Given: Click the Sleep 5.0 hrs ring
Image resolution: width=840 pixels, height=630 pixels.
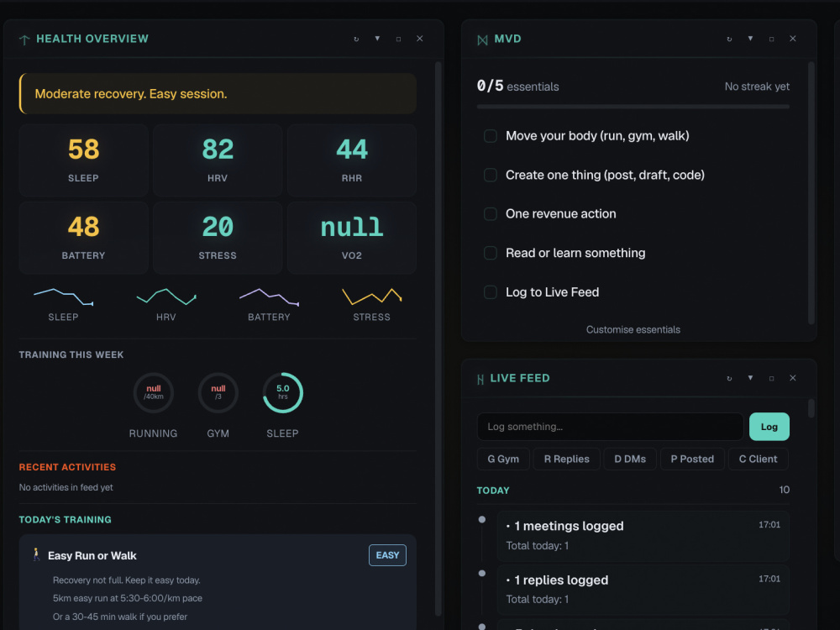Looking at the screenshot, I should click(x=283, y=392).
